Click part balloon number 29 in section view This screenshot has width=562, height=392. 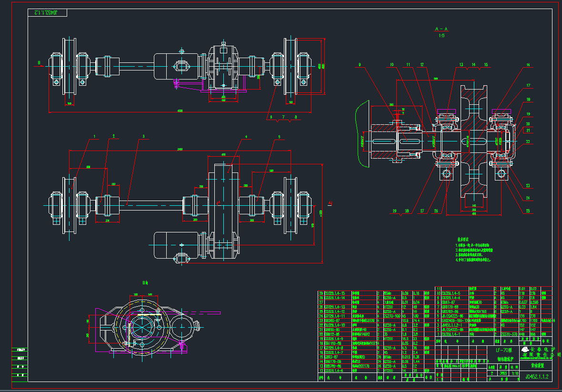coord(394,211)
